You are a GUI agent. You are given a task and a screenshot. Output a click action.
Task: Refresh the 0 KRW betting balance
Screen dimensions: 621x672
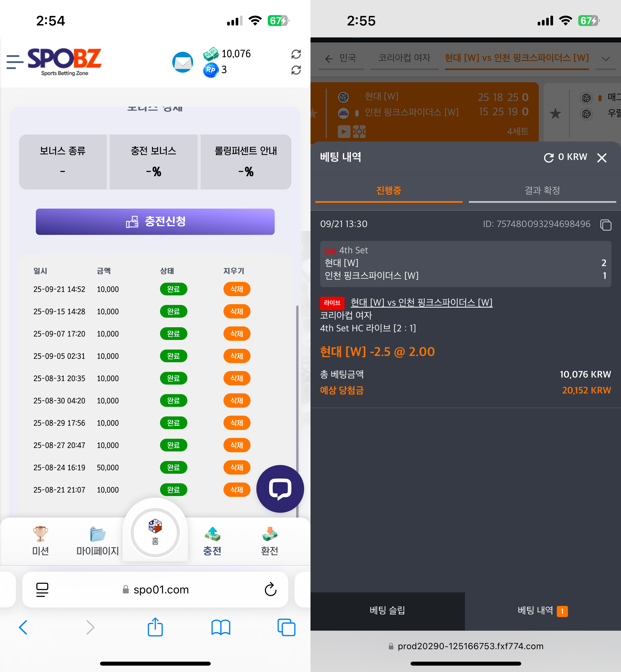[x=549, y=157]
